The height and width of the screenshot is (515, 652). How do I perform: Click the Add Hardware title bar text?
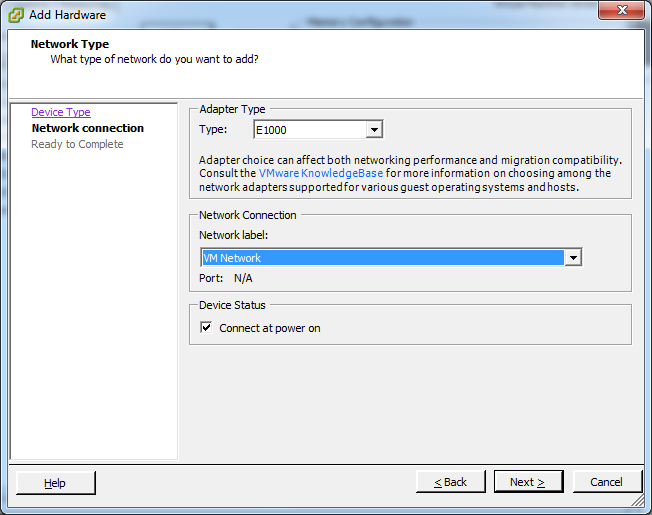point(67,15)
